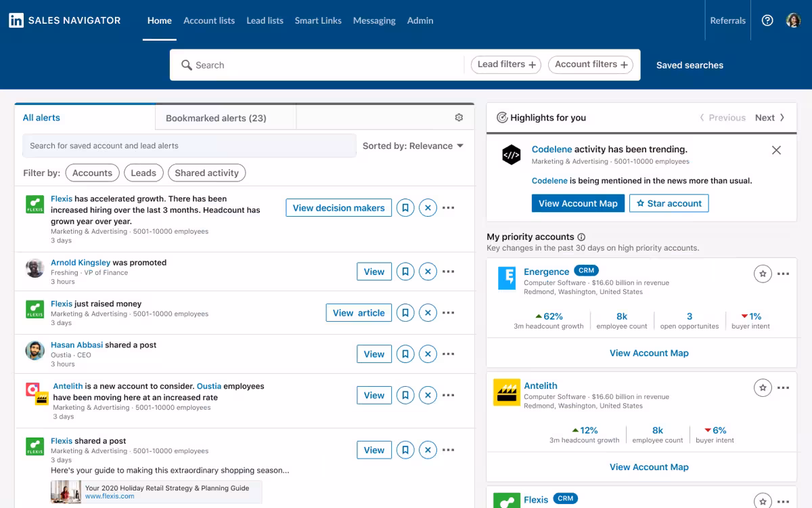Expand Lead filters options
812x508 pixels.
point(506,64)
